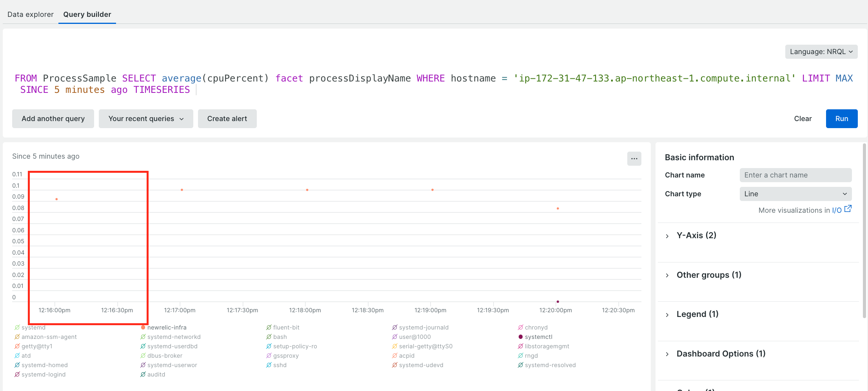Click the auditd legend icon
The width and height of the screenshot is (868, 391).
point(143,375)
